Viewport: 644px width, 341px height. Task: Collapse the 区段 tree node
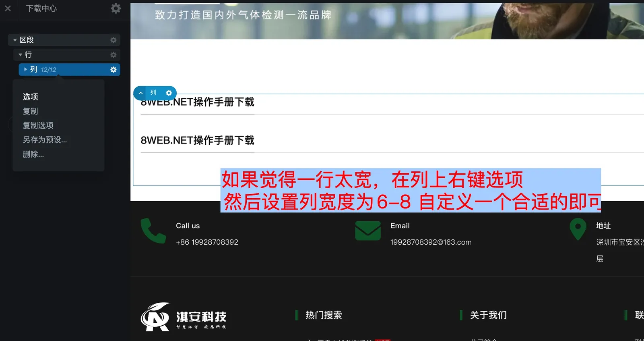point(15,40)
